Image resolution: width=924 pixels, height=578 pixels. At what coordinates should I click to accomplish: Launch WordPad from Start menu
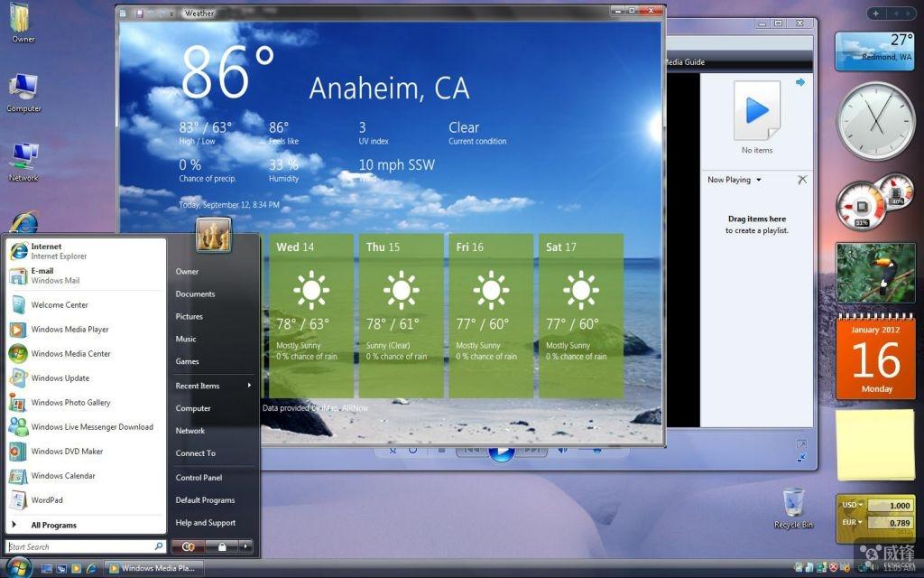coord(86,500)
